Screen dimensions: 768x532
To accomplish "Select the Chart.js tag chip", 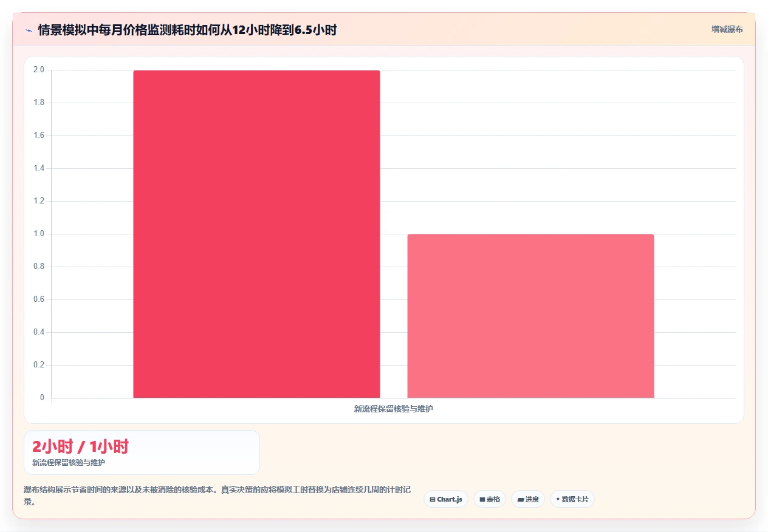I will coord(446,499).
